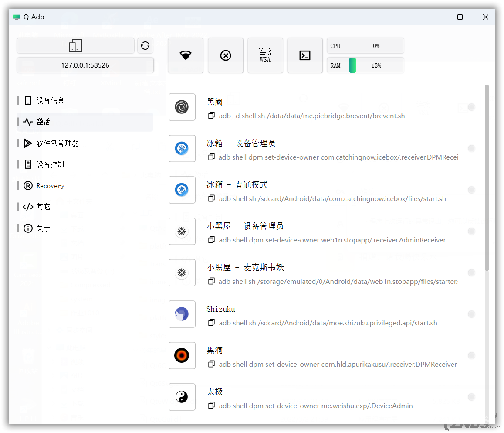Click the 连接 WSA button
504x433 pixels.
[x=265, y=55]
